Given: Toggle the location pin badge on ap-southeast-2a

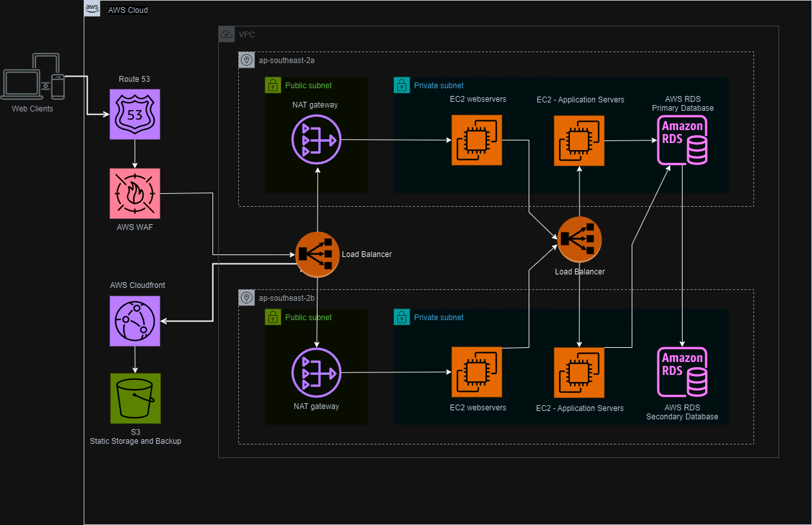Looking at the screenshot, I should point(247,59).
